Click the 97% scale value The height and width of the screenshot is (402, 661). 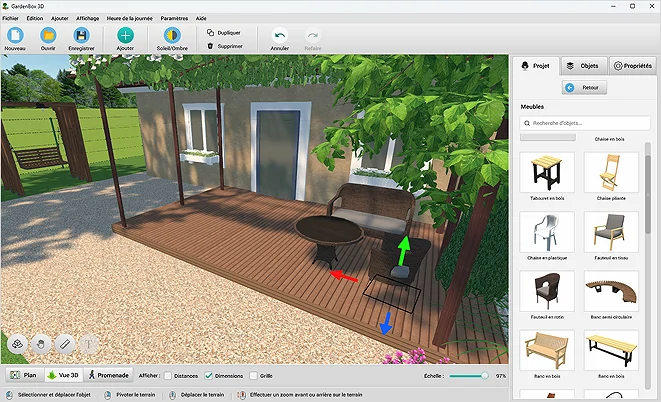[x=500, y=376]
